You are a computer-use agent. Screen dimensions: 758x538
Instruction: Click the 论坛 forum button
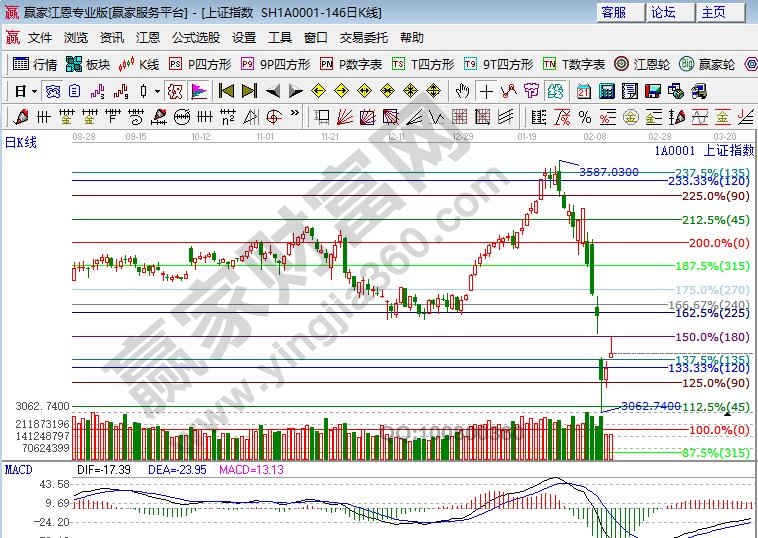663,12
